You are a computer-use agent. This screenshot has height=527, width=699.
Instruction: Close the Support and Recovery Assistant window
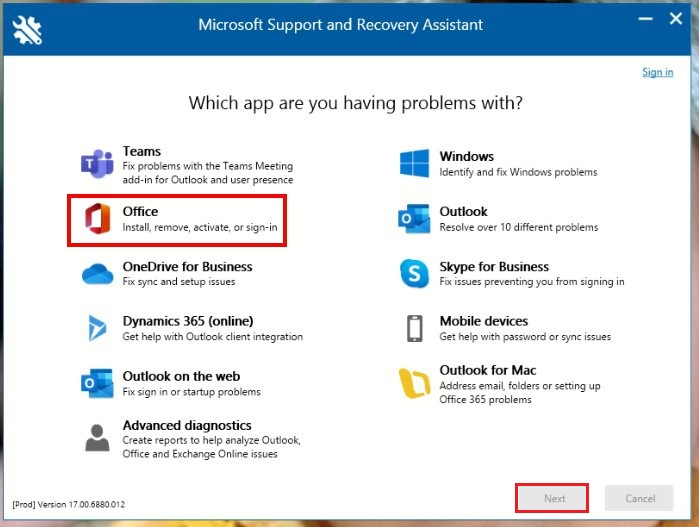[675, 19]
